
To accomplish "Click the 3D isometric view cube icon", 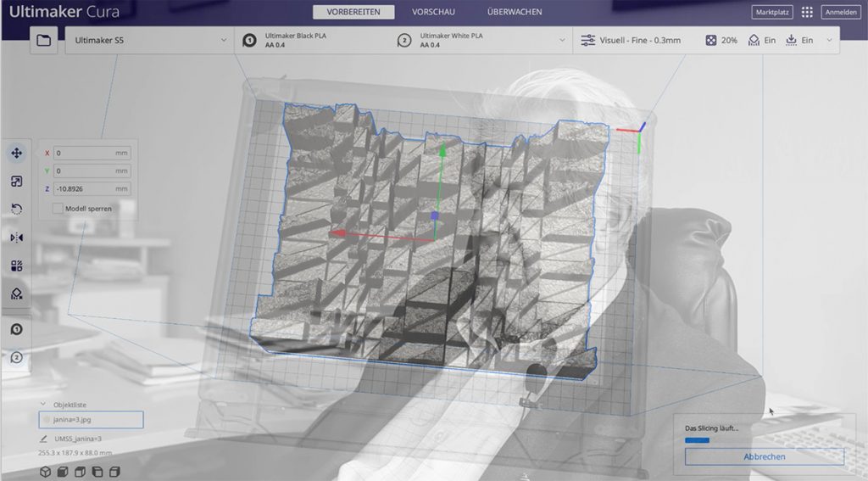I will pos(45,471).
